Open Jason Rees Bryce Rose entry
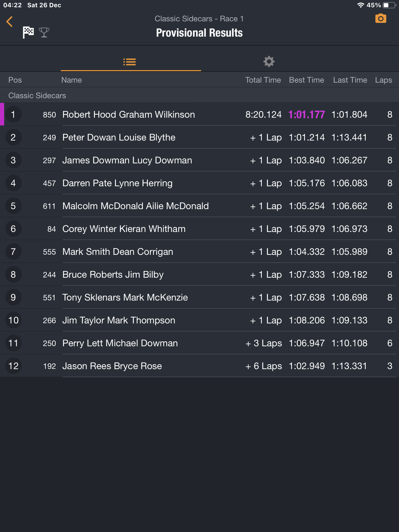This screenshot has height=532, width=399. (x=112, y=366)
